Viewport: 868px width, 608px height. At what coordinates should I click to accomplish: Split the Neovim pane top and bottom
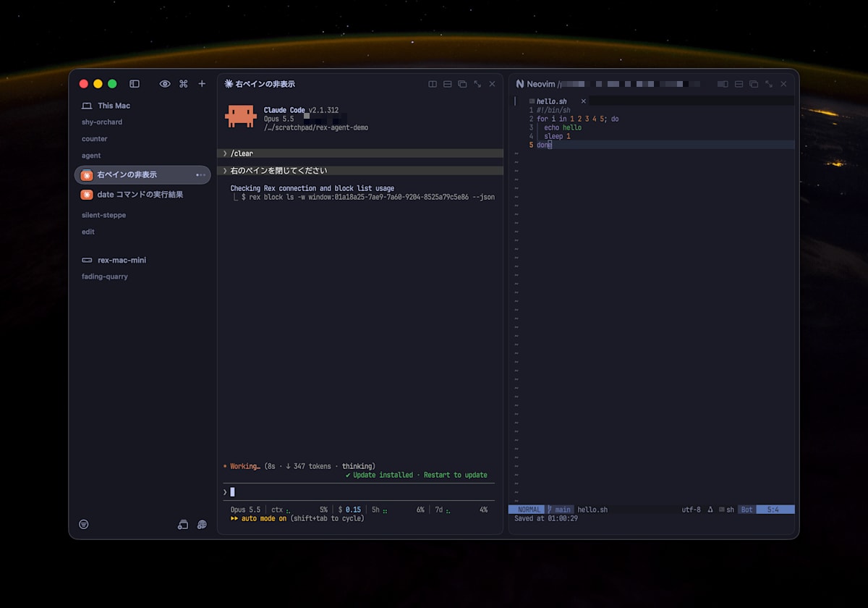pyautogui.click(x=739, y=84)
